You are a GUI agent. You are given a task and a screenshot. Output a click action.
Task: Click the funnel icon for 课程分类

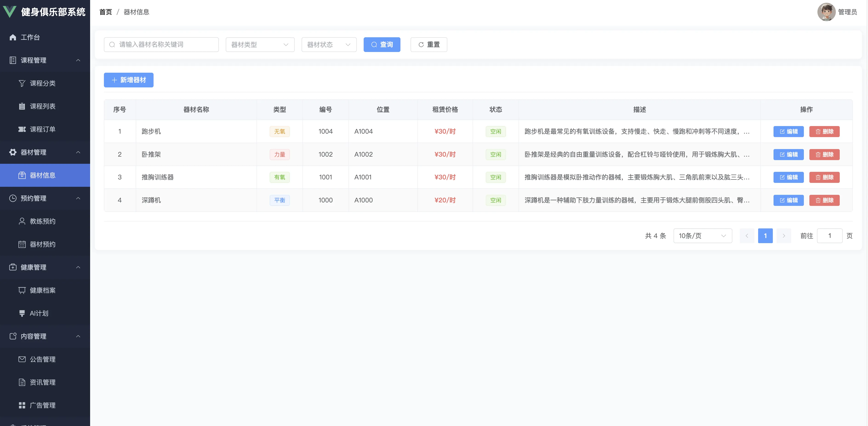pos(22,83)
